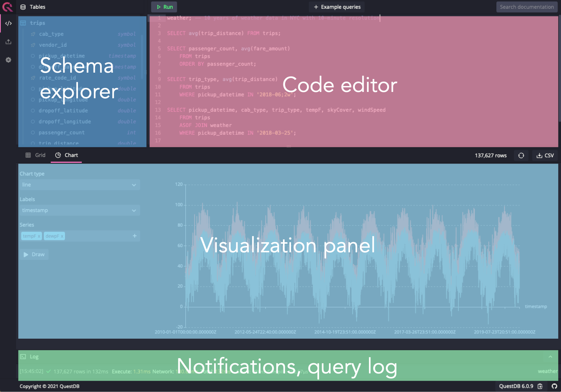Open the GitHub icon link
Image resolution: width=561 pixels, height=392 pixels.
point(554,386)
